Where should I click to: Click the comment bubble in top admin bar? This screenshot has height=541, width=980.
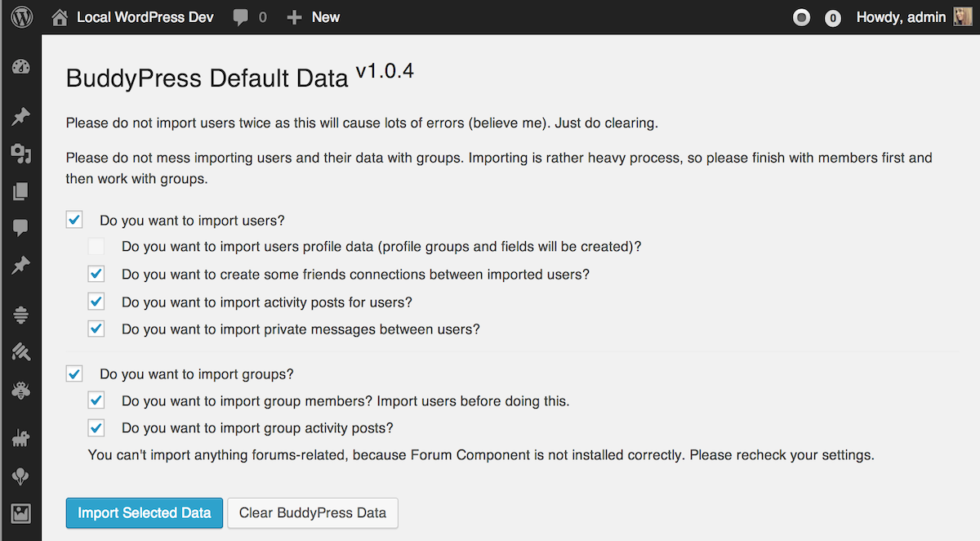tap(241, 17)
